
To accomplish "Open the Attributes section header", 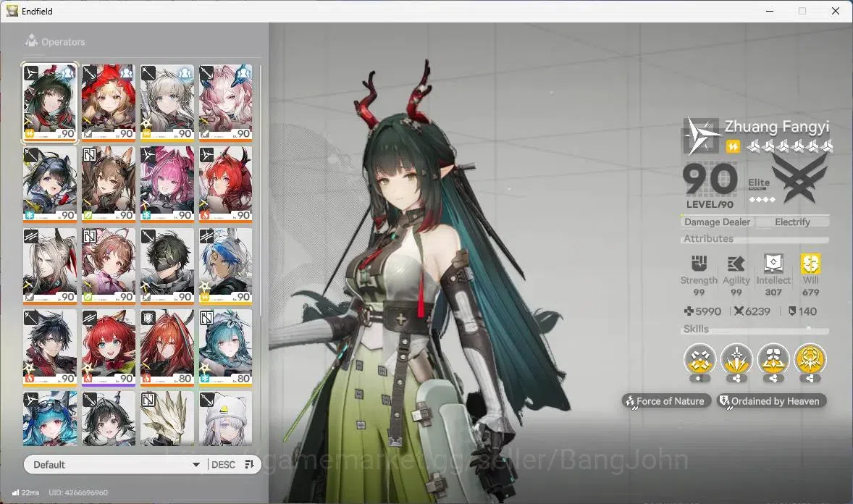I will [x=755, y=238].
